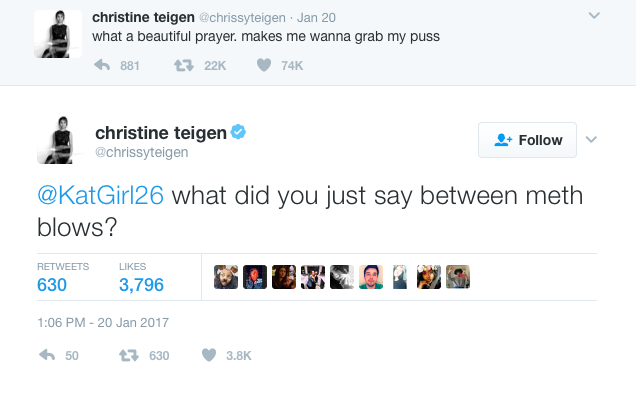Click the liker avatar with green shirt
The image size is (636, 394).
[371, 277]
